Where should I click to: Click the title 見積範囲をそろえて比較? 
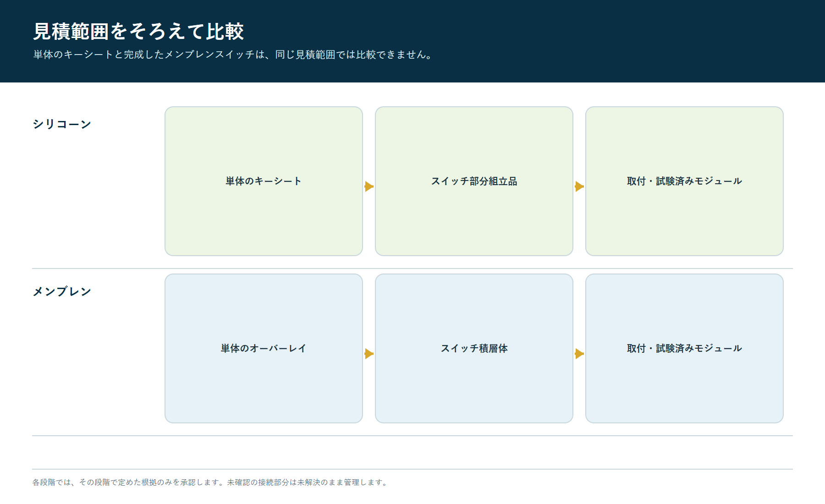138,31
